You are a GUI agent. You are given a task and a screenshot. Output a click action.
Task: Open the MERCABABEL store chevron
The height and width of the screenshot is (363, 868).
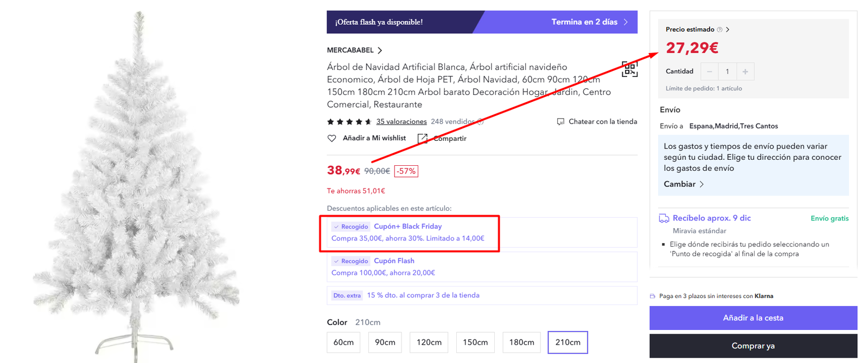pos(380,50)
